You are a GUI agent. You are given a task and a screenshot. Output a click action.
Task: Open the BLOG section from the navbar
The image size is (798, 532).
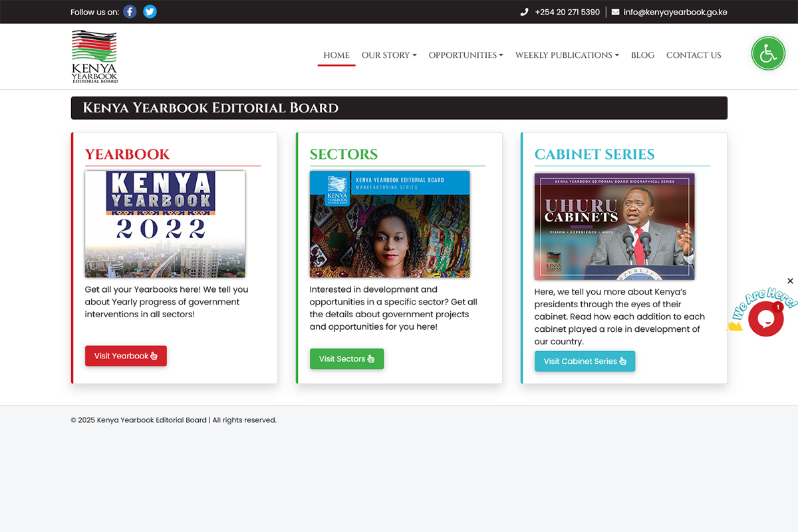point(642,55)
